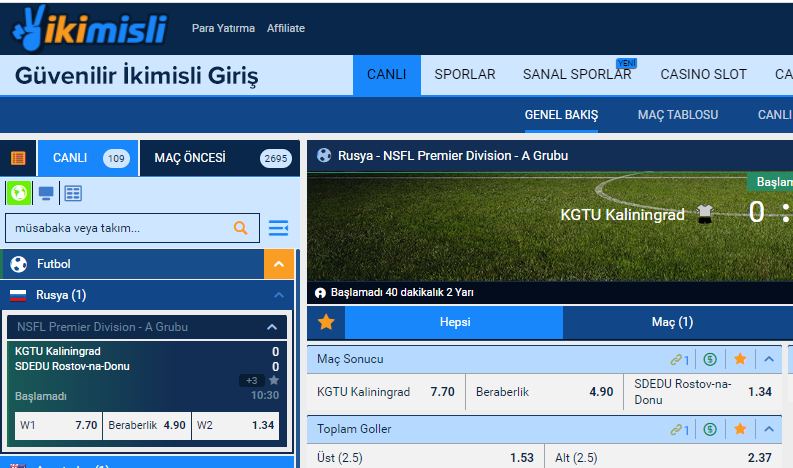The width and height of the screenshot is (793, 468).
Task: Collapse the Rusya (1) country group
Action: (x=279, y=295)
